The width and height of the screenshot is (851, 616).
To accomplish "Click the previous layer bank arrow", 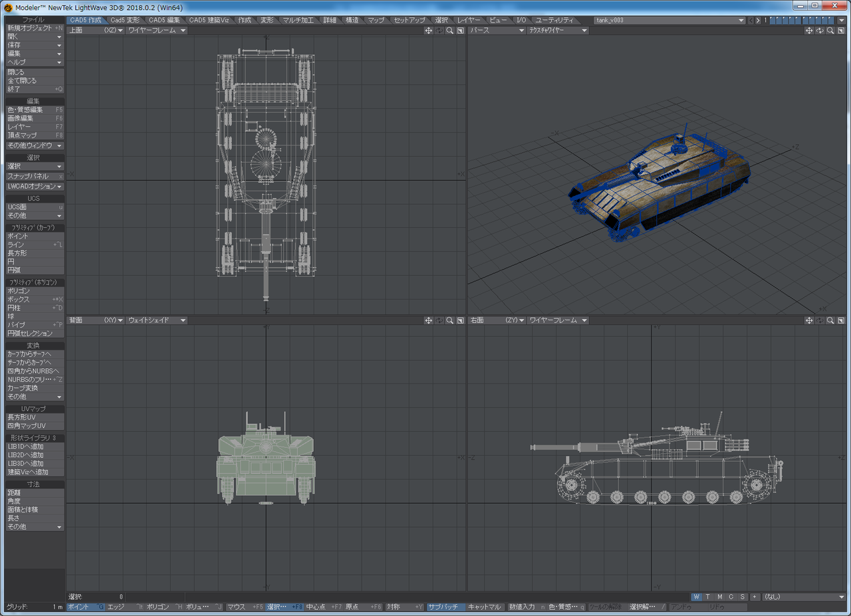I will (751, 21).
